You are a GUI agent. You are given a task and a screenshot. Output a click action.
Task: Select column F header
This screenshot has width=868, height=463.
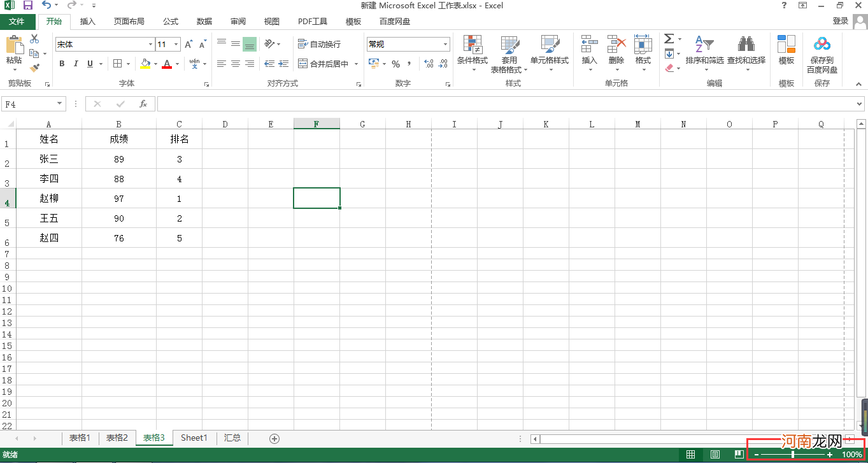click(x=317, y=124)
